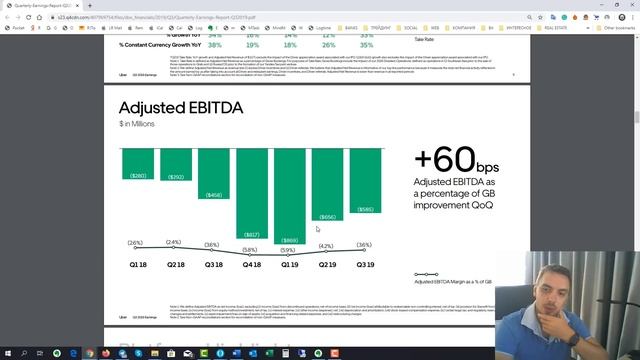The height and width of the screenshot is (360, 640).
Task: Open Microsoft Edge from the taskbar
Action: point(73,353)
